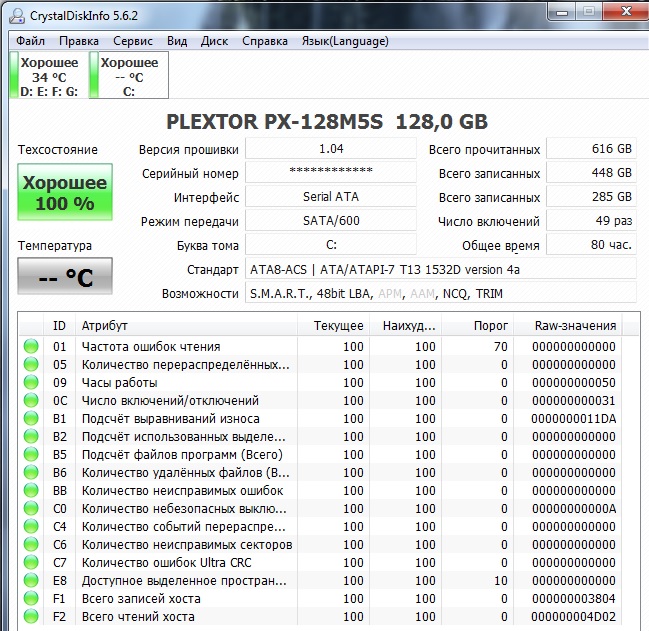The width and height of the screenshot is (649, 631).
Task: Select disk C: tab with no temperature
Action: click(x=129, y=75)
